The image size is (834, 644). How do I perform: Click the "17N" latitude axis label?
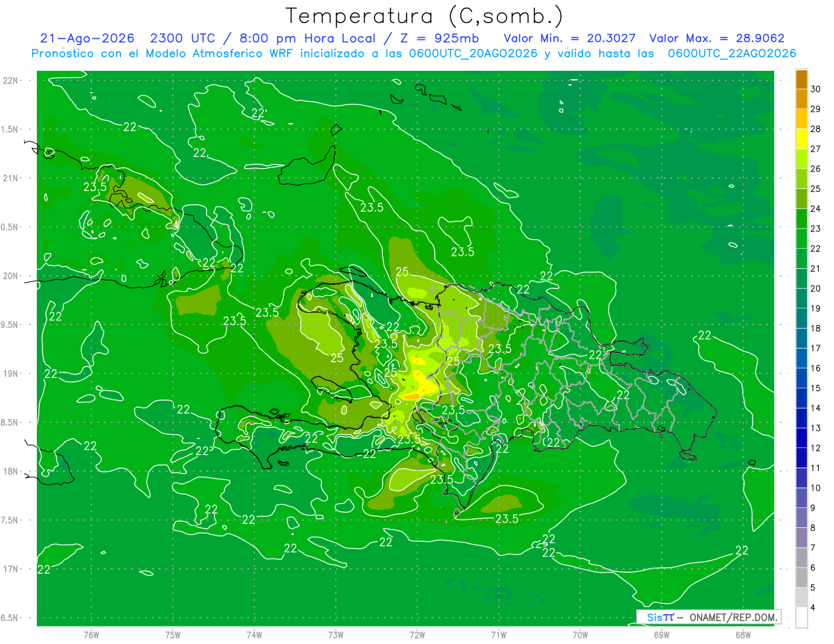point(11,569)
